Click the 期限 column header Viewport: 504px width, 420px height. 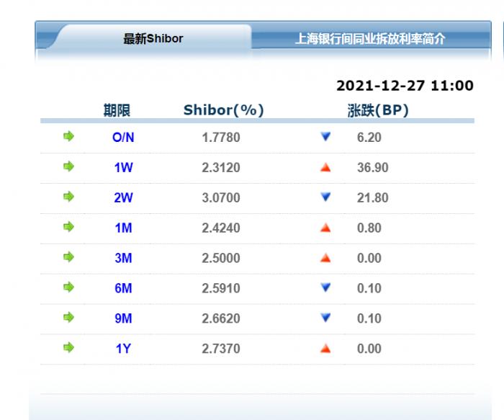117,110
